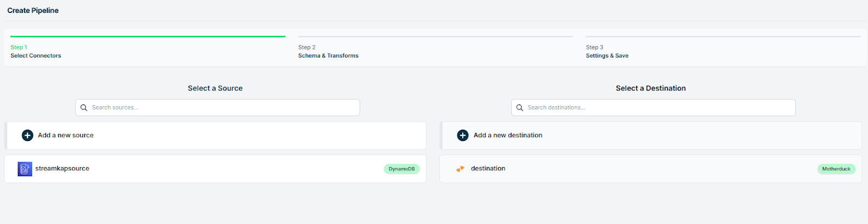
Task: Click the Select a Destination heading
Action: coord(651,88)
